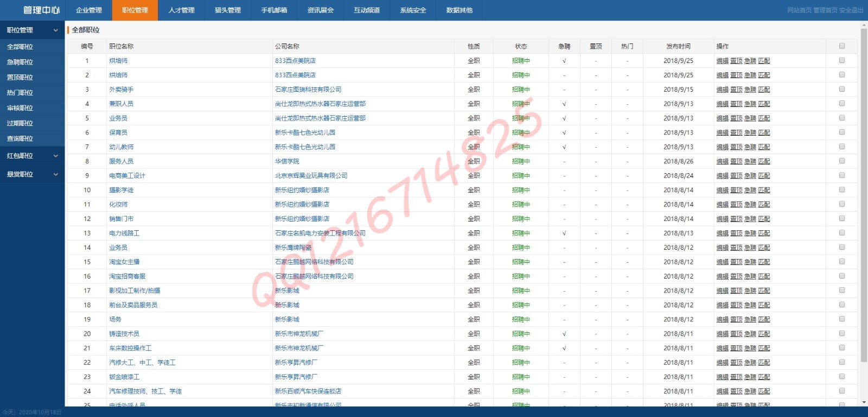The width and height of the screenshot is (868, 417).
Task: Open job title 外卖骑手 link
Action: [121, 90]
